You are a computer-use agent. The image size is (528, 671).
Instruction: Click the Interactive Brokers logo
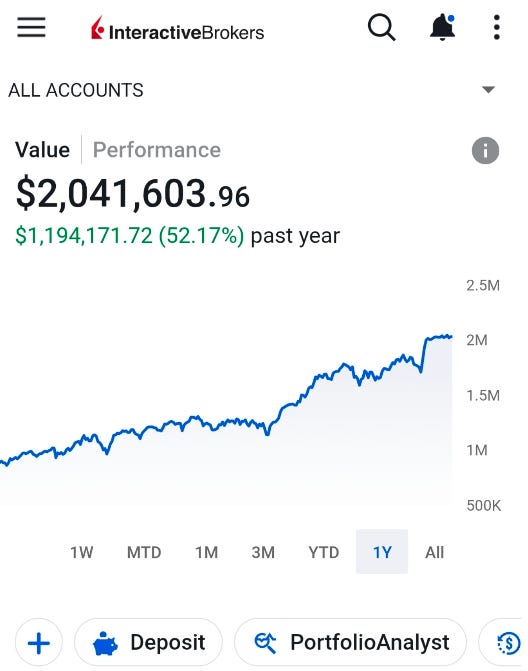point(177,29)
